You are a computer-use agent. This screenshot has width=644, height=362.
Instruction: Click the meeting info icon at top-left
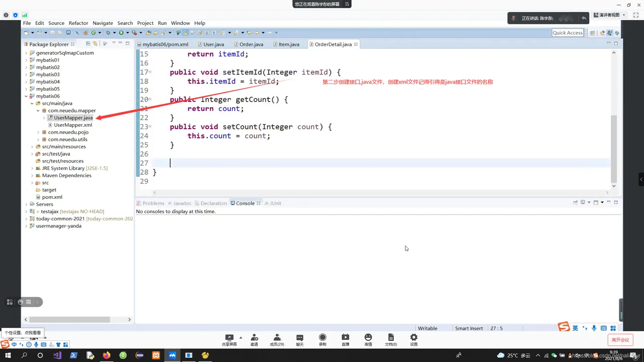6,15
